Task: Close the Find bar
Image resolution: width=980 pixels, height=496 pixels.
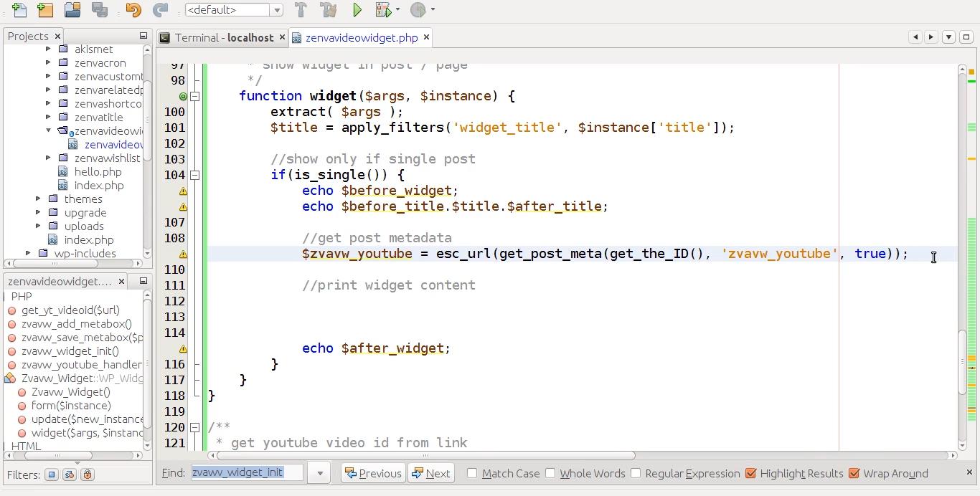Action: point(969,472)
